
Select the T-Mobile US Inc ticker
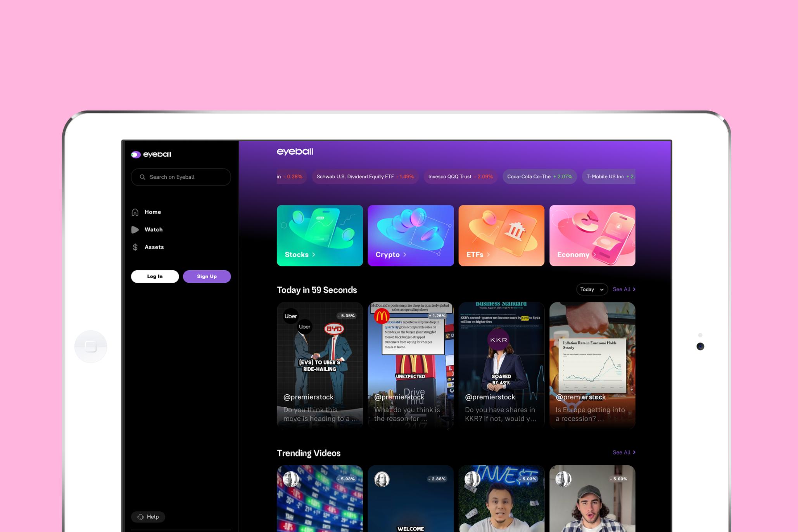coord(609,176)
